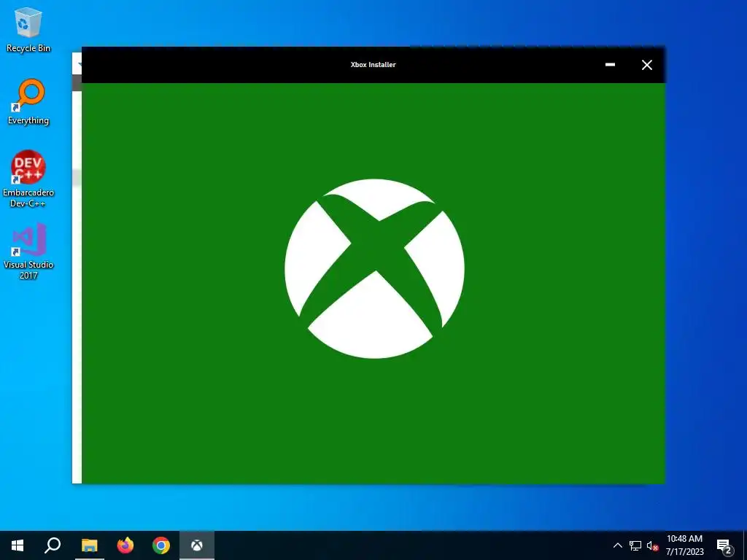Click the Xbox Installer title text
747x560 pixels.
[x=373, y=65]
